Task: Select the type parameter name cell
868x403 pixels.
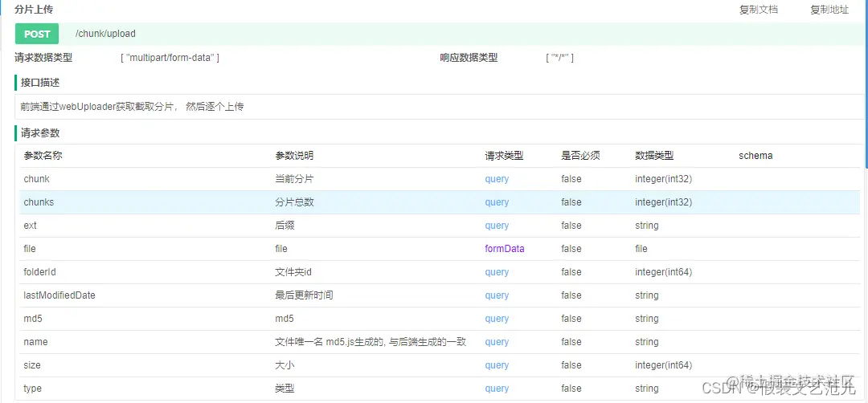Action: (33, 389)
